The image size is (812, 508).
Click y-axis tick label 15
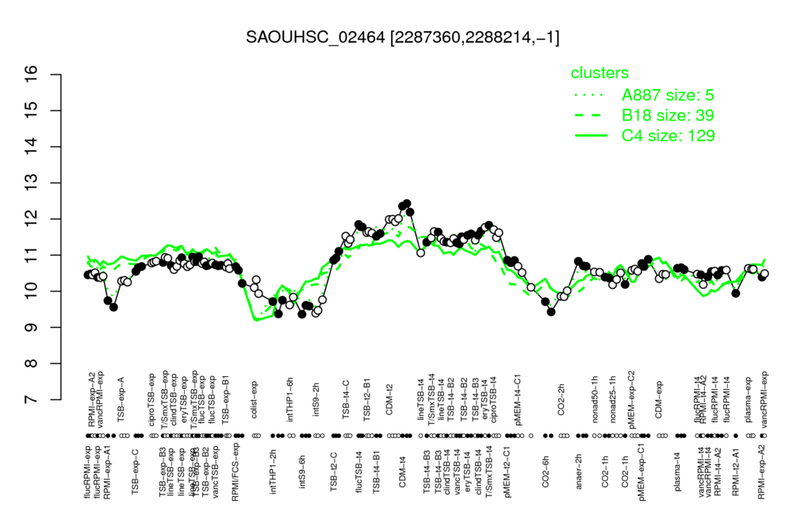[x=31, y=110]
